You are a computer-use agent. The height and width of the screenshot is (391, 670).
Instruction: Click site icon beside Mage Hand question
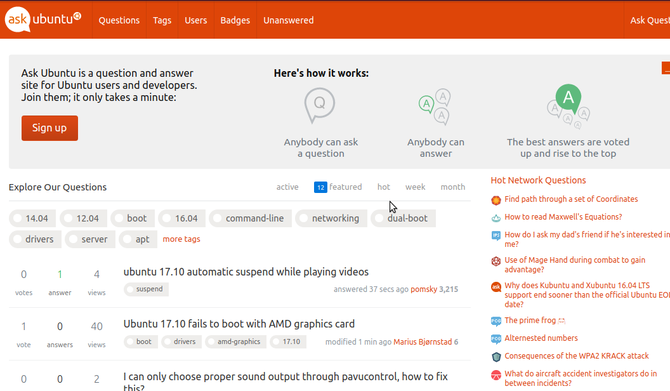[496, 261]
